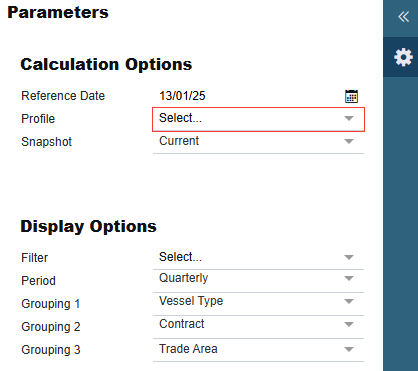Image resolution: width=418 pixels, height=371 pixels.
Task: Click the Grouping 3 label text
Action: point(51,350)
